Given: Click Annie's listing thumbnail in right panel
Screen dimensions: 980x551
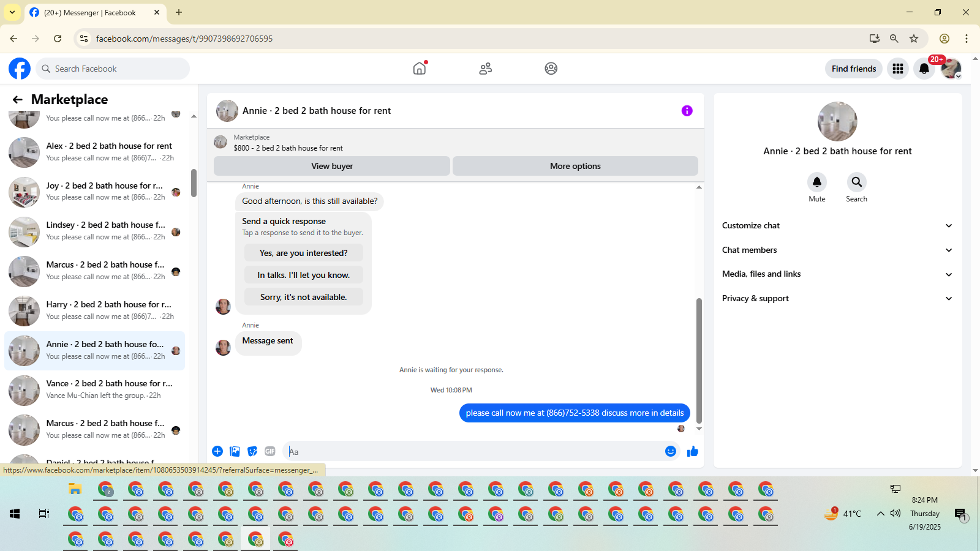Looking at the screenshot, I should point(837,121).
